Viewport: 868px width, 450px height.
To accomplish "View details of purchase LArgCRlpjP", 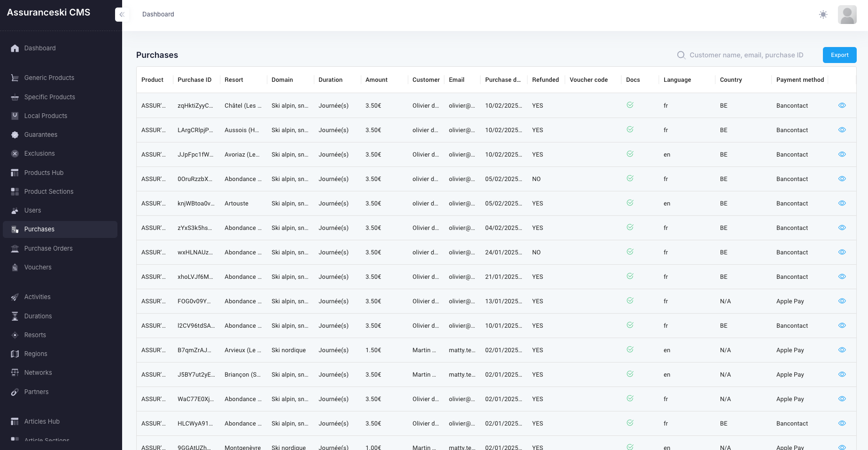I will point(842,130).
